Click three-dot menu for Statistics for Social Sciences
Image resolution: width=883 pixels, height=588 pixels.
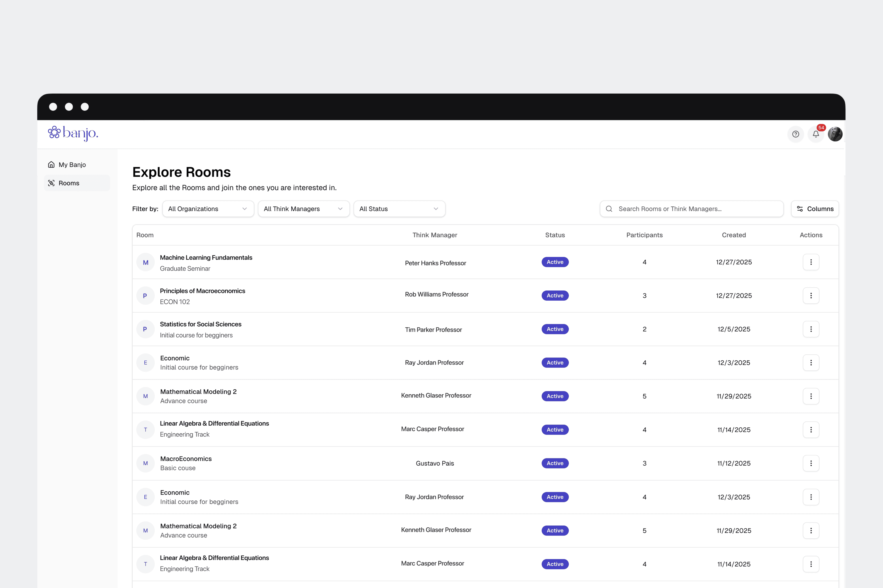pyautogui.click(x=811, y=329)
